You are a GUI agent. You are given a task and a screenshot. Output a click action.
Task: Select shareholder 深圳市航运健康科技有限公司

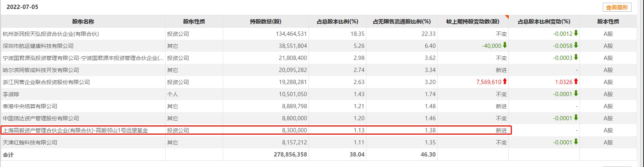click(x=38, y=46)
